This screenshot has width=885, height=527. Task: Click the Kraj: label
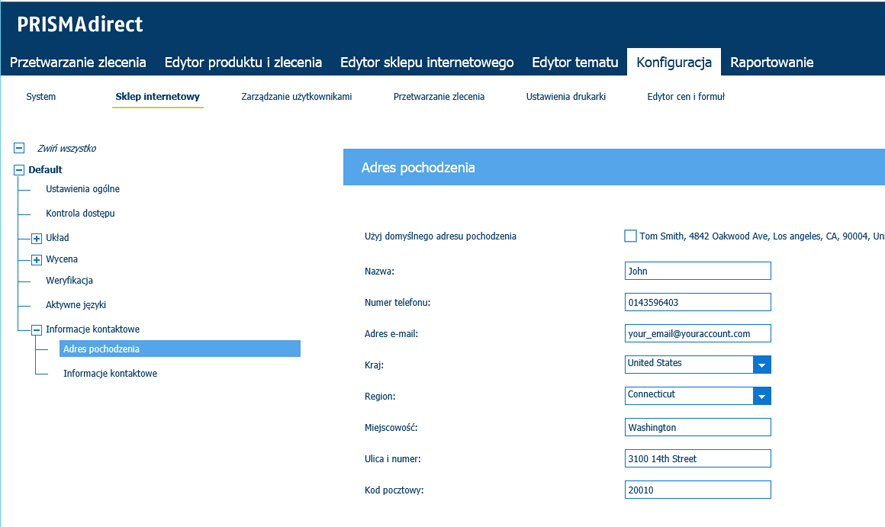click(x=374, y=365)
